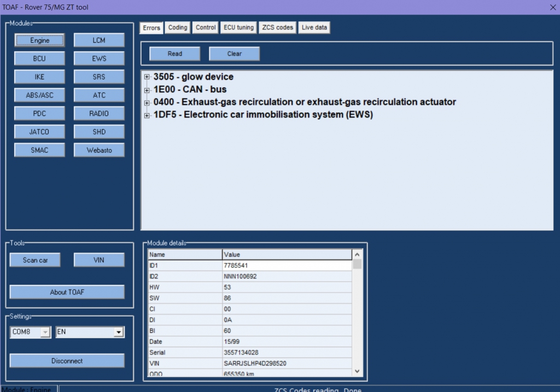Open the SMAC module
This screenshot has height=392, width=560.
tap(39, 150)
